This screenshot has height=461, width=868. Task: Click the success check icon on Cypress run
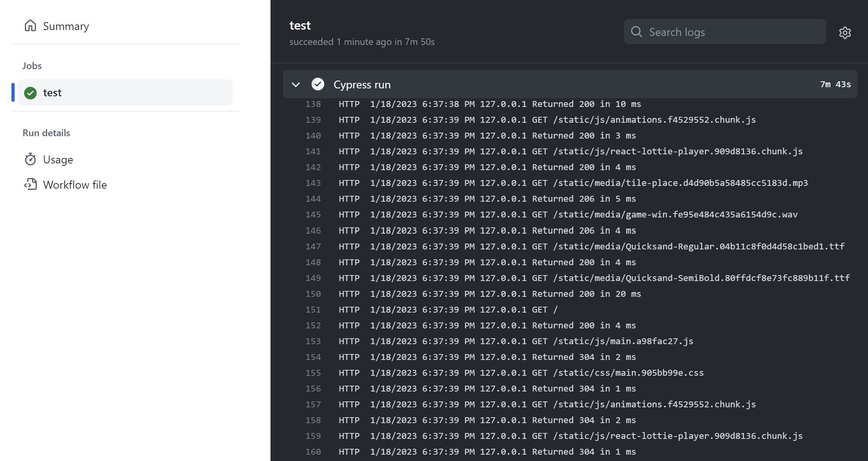tap(318, 84)
